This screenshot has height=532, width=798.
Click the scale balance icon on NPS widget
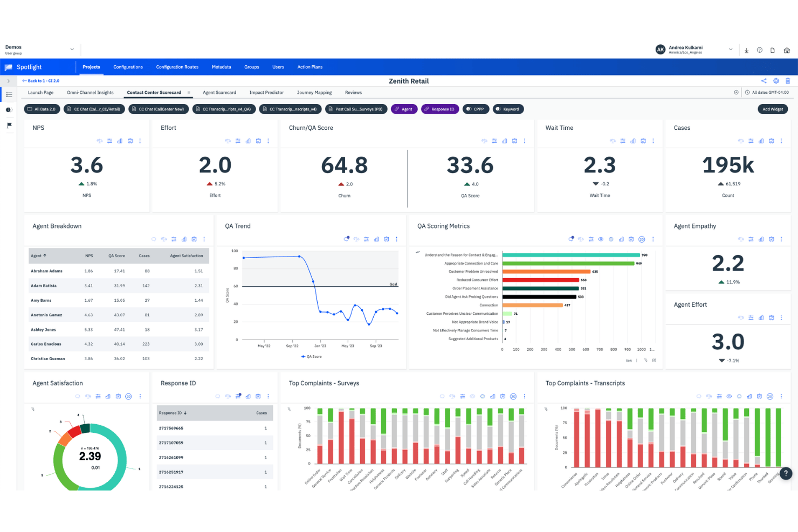(99, 141)
